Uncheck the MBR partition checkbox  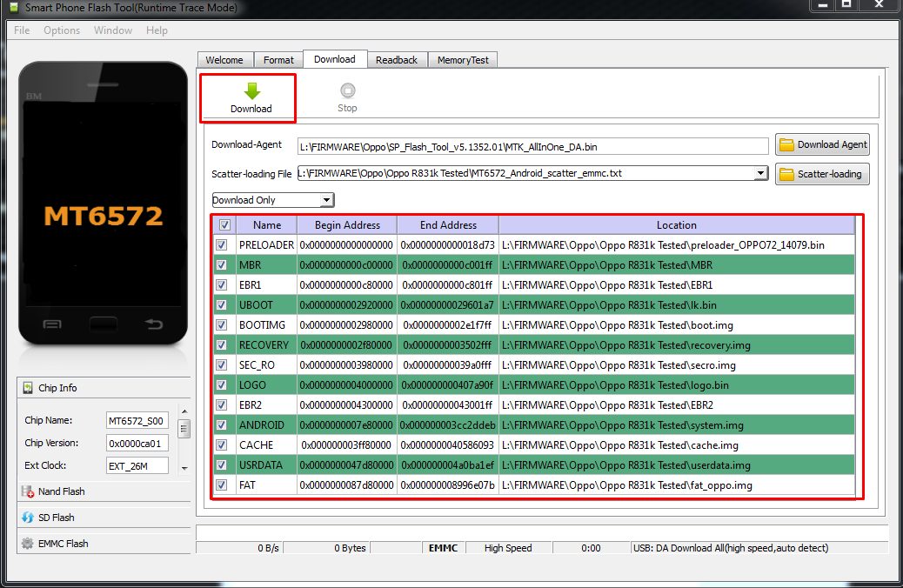point(221,265)
